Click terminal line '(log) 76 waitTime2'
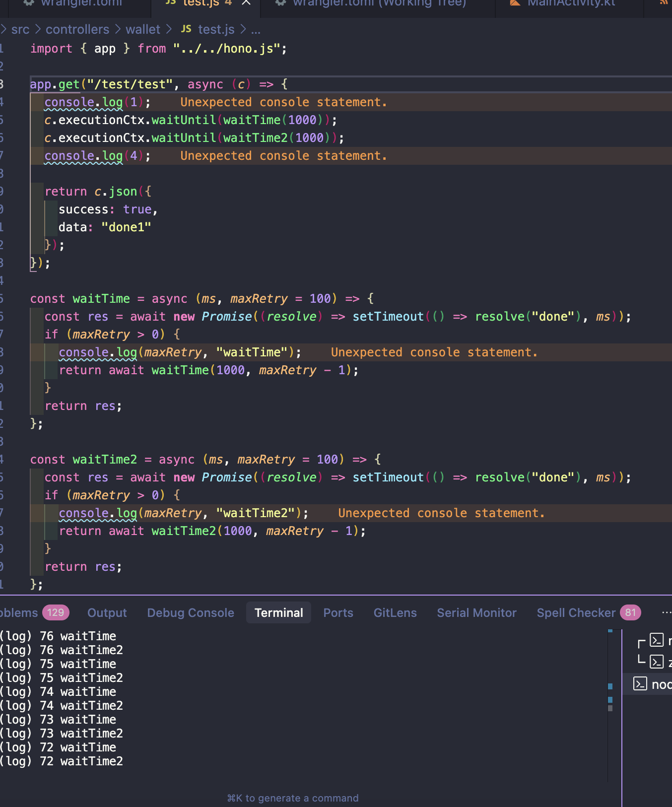Screen dimensions: 672x807 pyautogui.click(x=62, y=650)
